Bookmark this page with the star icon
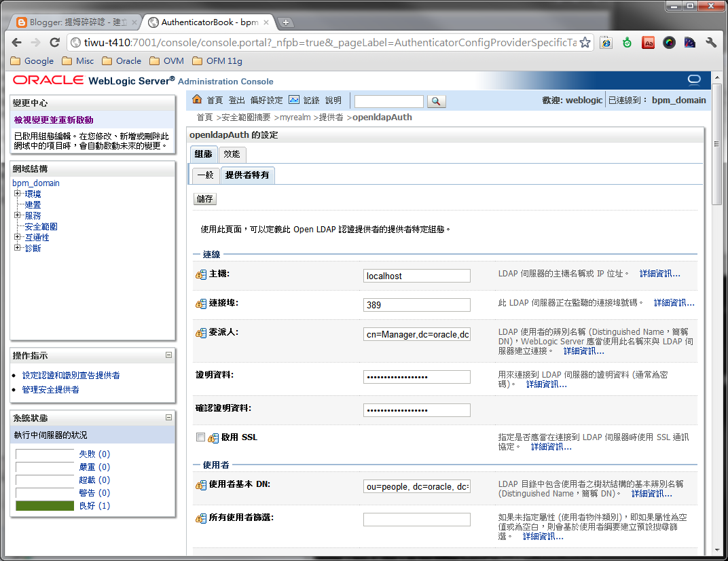The image size is (728, 561). point(585,43)
